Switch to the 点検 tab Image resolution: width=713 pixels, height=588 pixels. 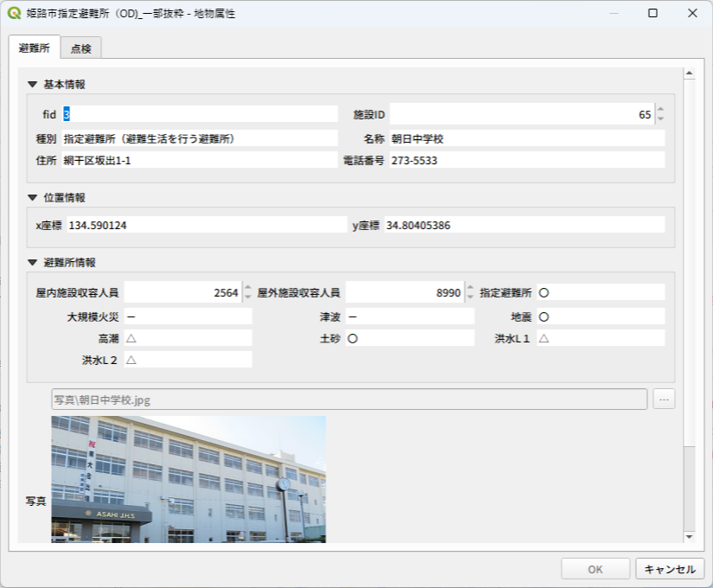(x=81, y=49)
